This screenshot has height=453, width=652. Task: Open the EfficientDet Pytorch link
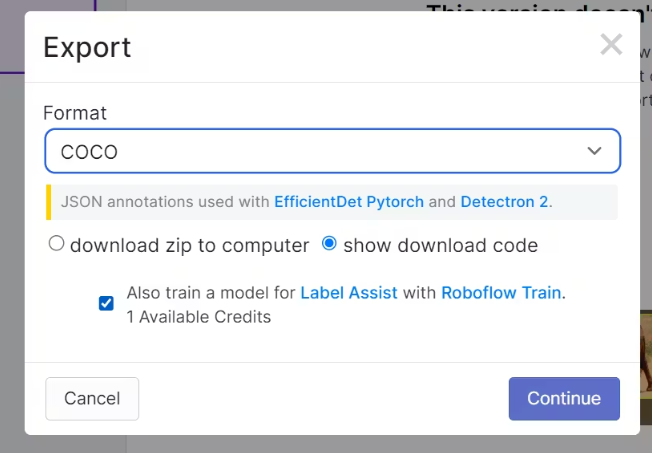[349, 202]
